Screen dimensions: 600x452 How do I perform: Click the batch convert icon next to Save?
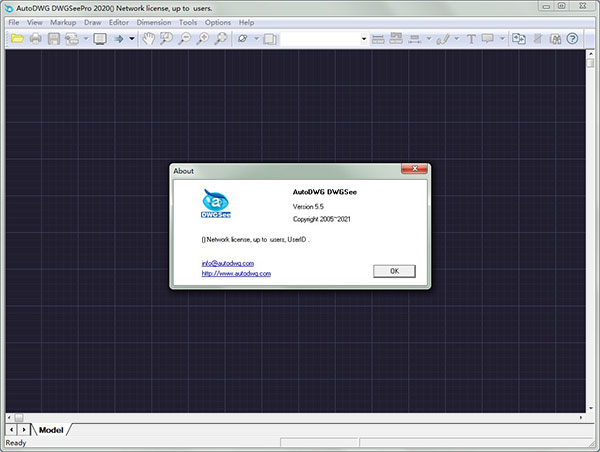(72, 39)
